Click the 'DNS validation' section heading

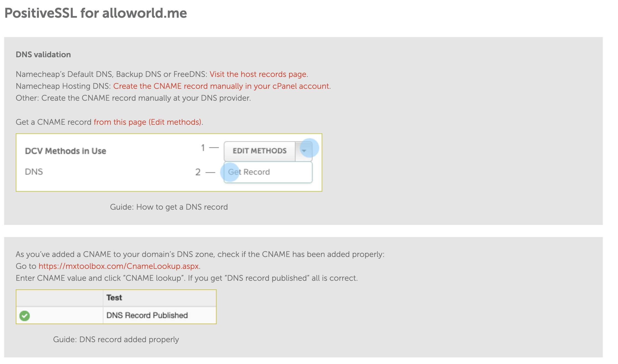pyautogui.click(x=43, y=54)
